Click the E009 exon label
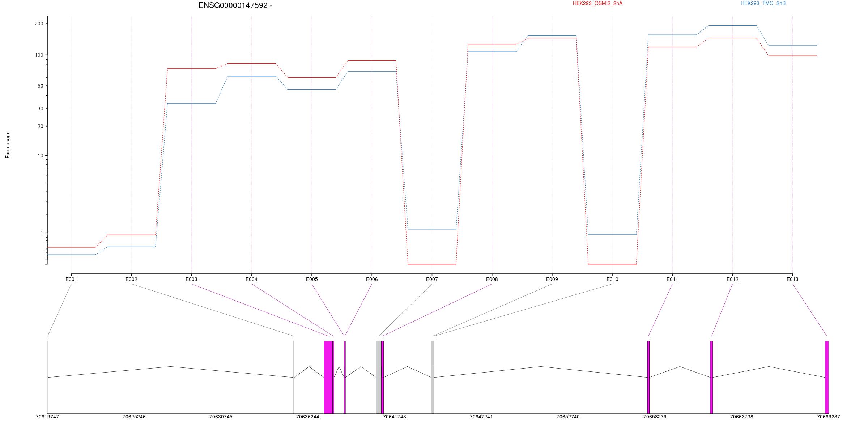This screenshot has height=434, width=868. 552,279
